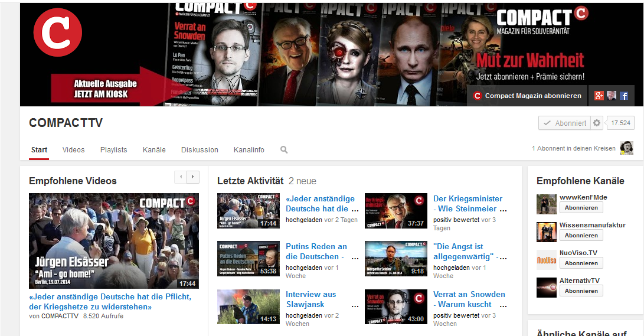Open Der Kriegsminister - Wie Steinmeier link
644x336 pixels.
coord(468,204)
